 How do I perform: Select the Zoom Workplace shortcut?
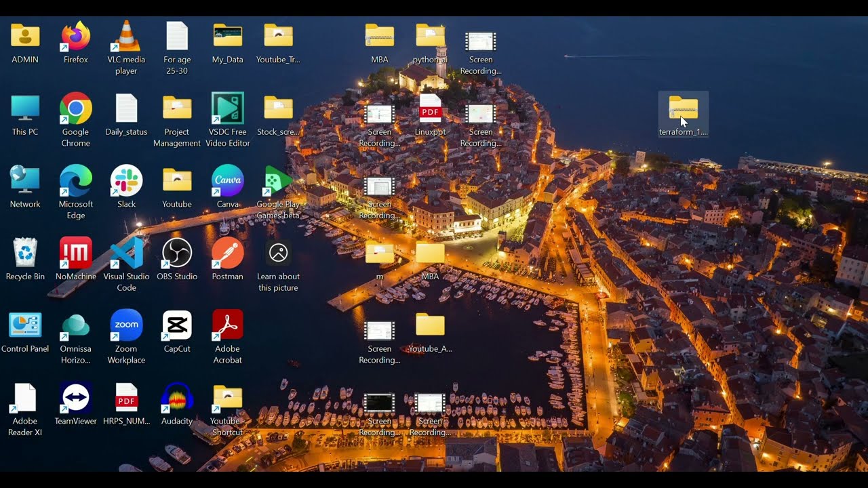tap(126, 338)
